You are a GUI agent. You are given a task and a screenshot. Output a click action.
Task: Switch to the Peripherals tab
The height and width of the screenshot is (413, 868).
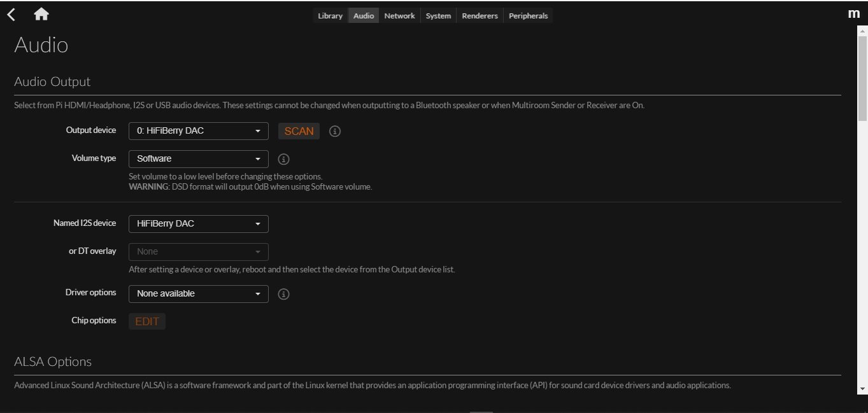[528, 16]
